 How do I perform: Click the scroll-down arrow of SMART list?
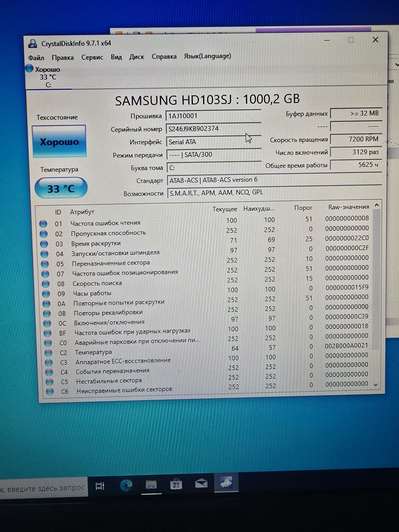coord(376,385)
